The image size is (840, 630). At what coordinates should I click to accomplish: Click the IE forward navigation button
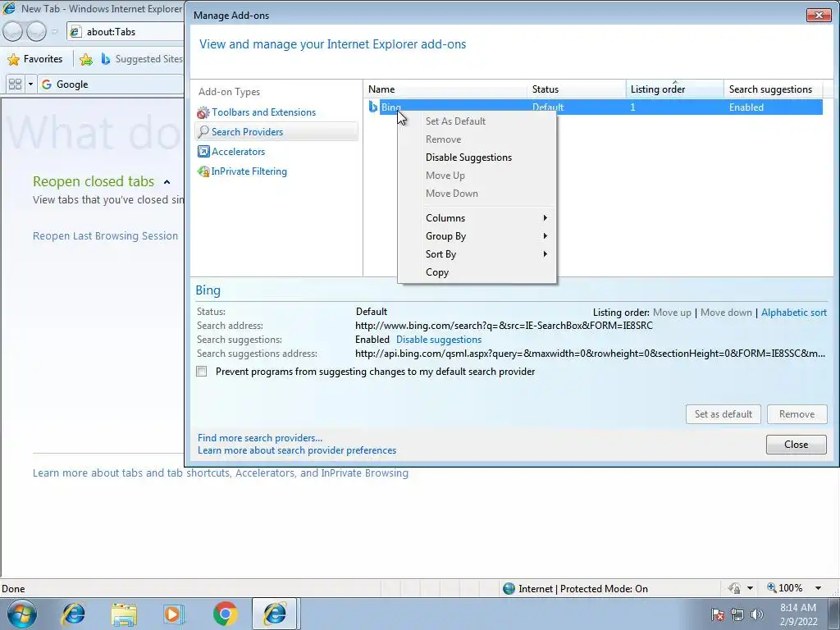tap(36, 32)
